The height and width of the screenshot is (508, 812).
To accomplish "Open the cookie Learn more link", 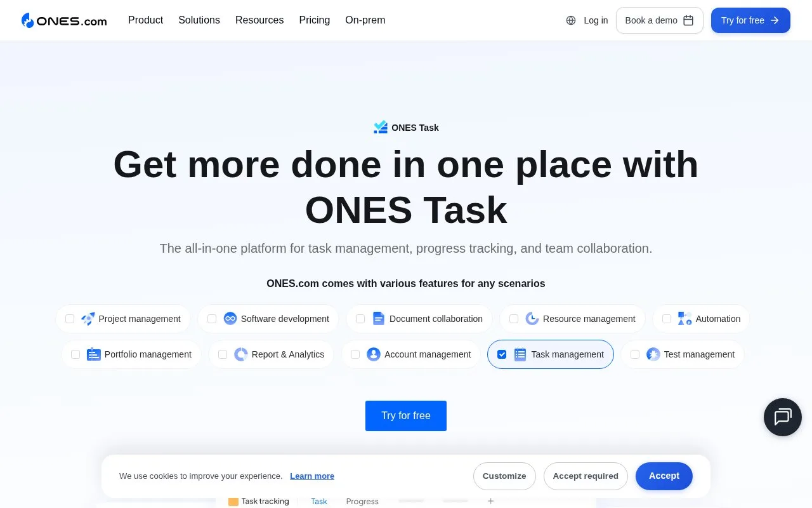I will pos(312,476).
